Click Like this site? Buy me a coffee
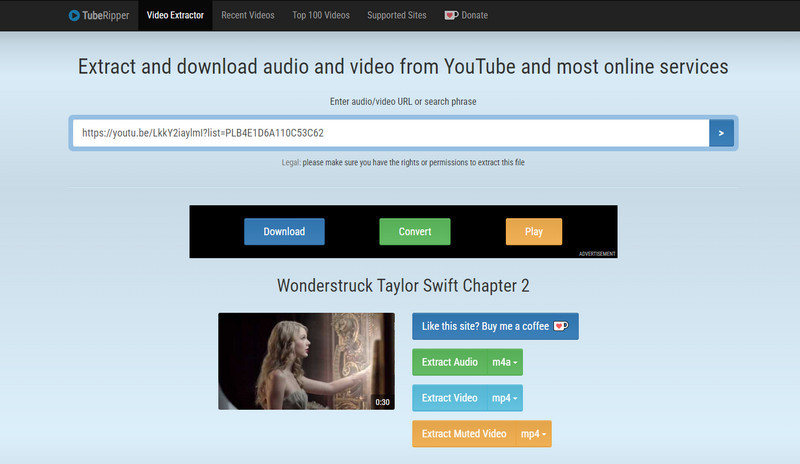Screen dimensions: 800x464 pyautogui.click(x=495, y=326)
